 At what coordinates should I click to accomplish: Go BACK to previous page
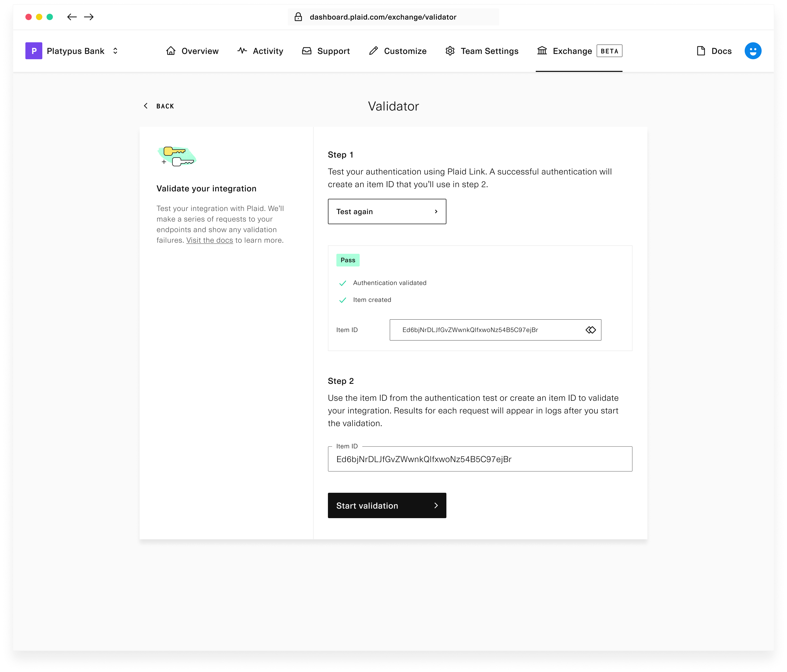159,106
